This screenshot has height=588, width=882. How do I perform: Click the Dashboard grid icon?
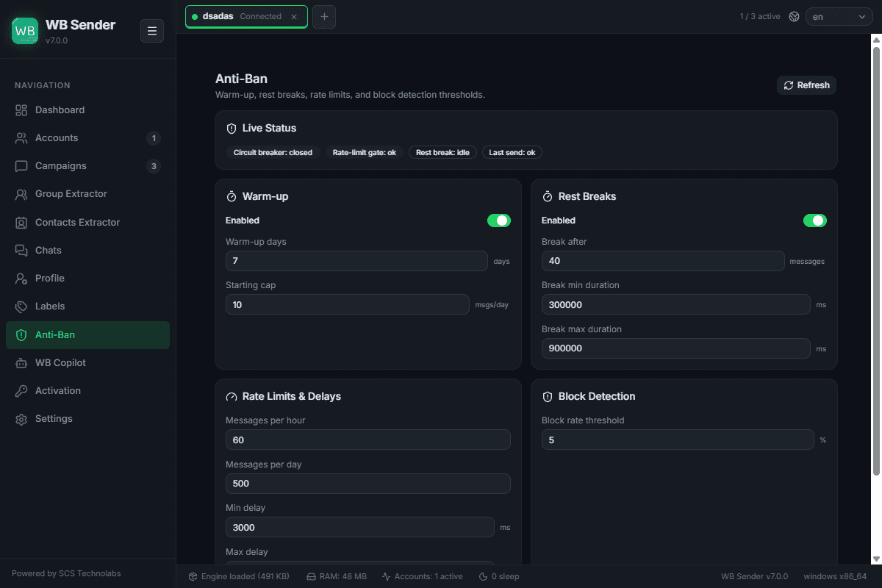click(21, 110)
